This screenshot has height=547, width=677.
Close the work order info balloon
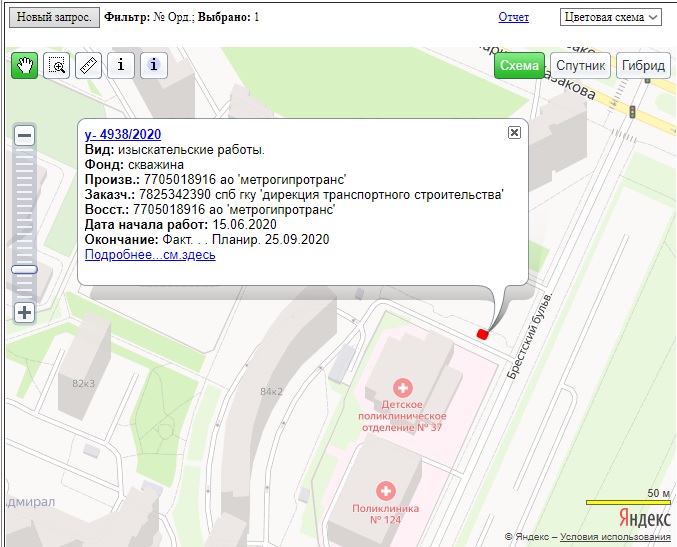click(514, 132)
